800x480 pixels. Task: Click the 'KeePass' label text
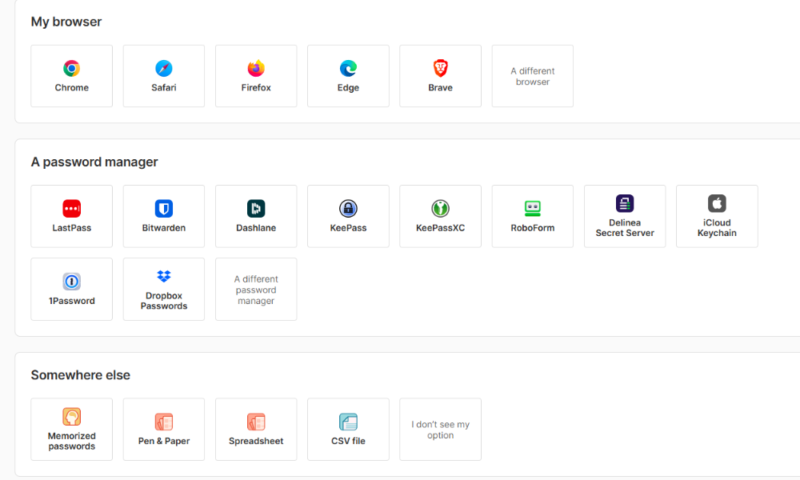tap(348, 228)
